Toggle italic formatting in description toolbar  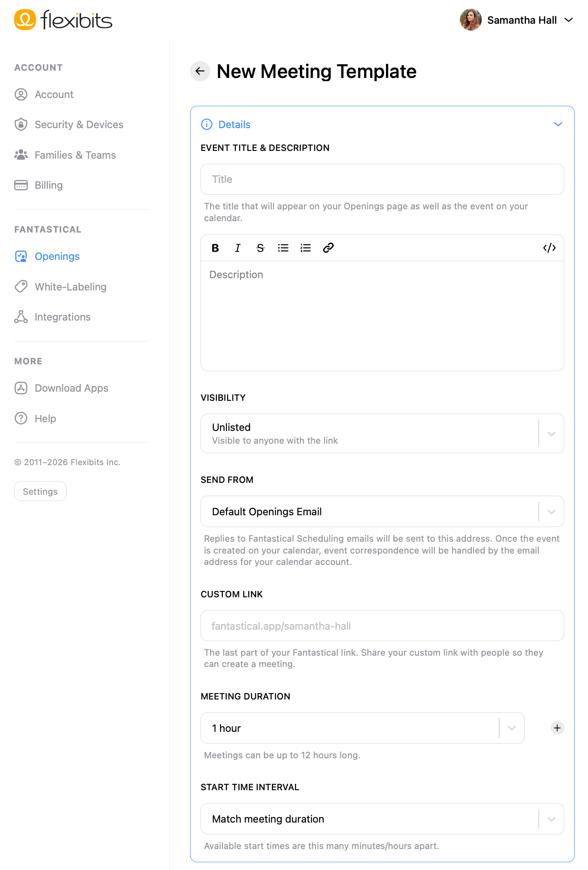point(237,248)
